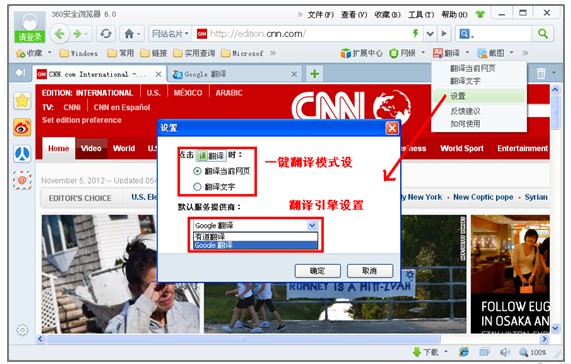Click the IE engine icon in status bar
Viewport: 571px width, 364px height.
[x=464, y=352]
